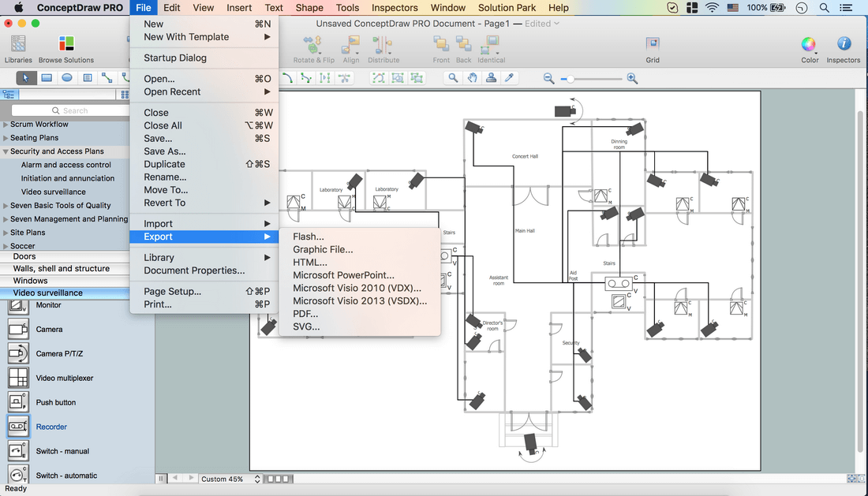This screenshot has width=868, height=496.
Task: Open the Custom 45% zoom dropdown
Action: click(x=229, y=479)
